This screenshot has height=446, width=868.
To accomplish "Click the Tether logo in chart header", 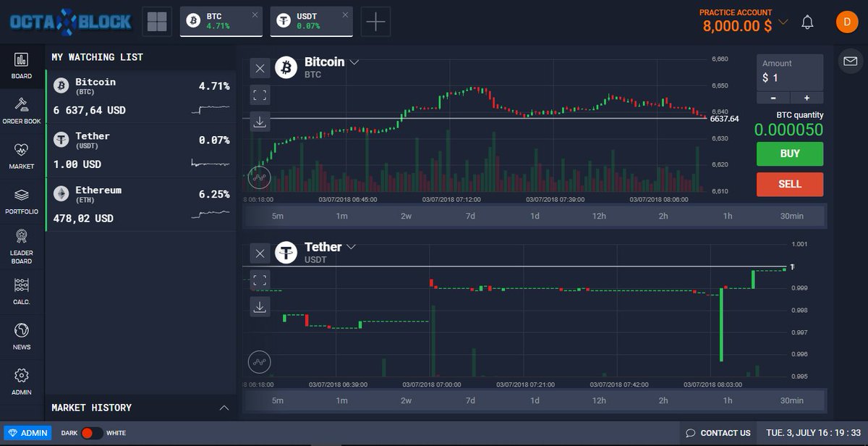I will coord(286,253).
